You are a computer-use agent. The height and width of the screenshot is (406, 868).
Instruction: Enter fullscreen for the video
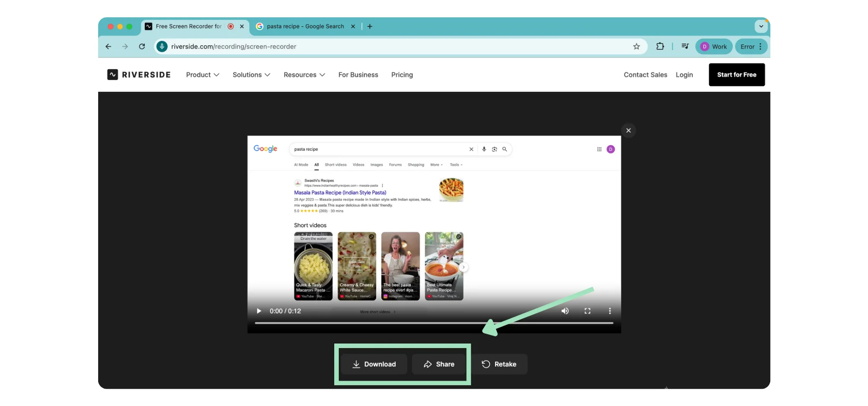pos(587,311)
